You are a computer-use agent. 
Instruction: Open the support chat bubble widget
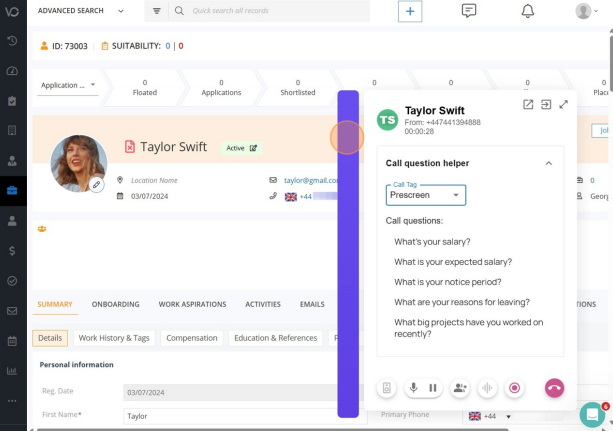coord(592,415)
